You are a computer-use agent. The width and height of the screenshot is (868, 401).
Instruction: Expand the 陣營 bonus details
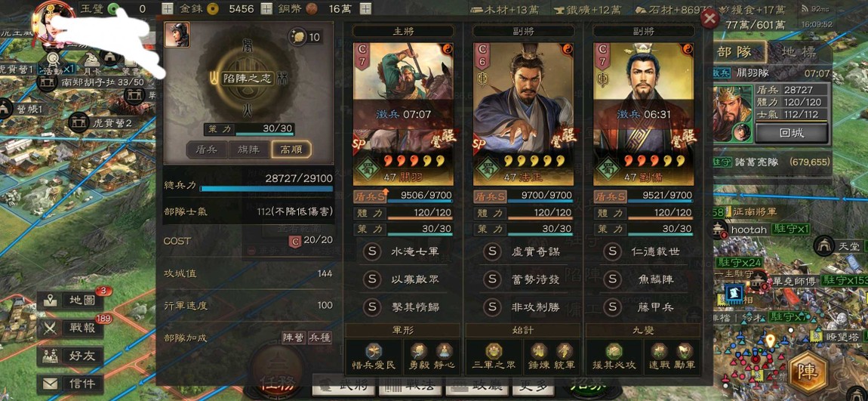tap(294, 338)
